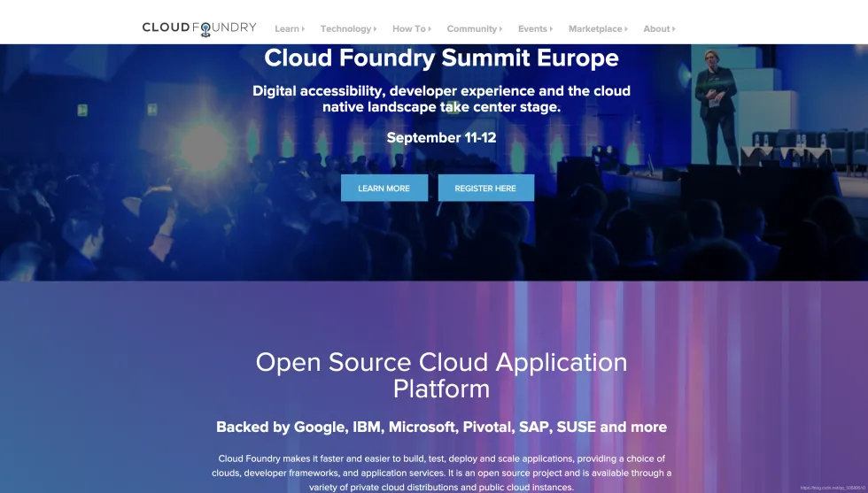Click the arrow next to Marketplace
The image size is (868, 493).
[x=625, y=29]
